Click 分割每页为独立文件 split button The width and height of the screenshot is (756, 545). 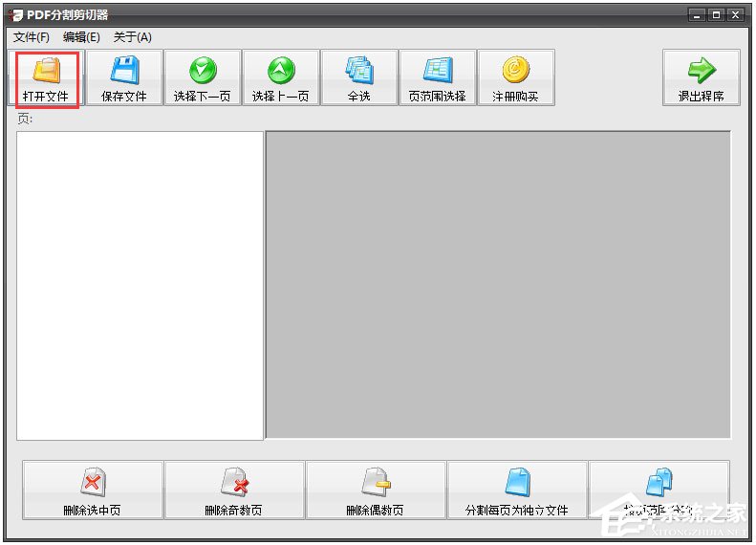[x=517, y=490]
